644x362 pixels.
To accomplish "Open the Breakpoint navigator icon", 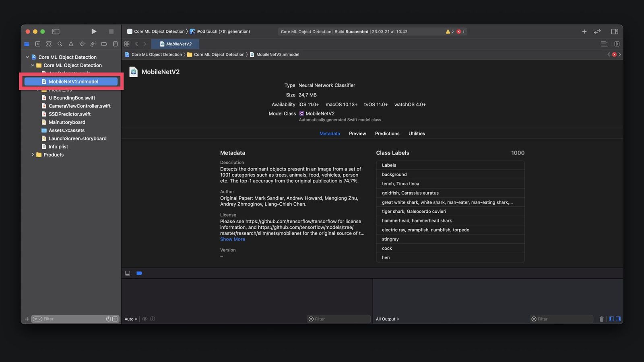I will pyautogui.click(x=104, y=44).
